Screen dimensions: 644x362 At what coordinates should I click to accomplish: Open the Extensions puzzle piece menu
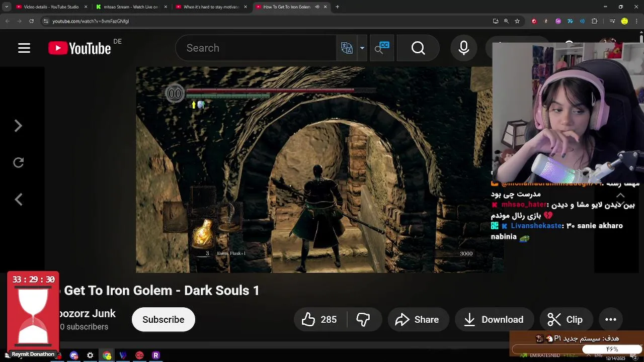click(595, 21)
